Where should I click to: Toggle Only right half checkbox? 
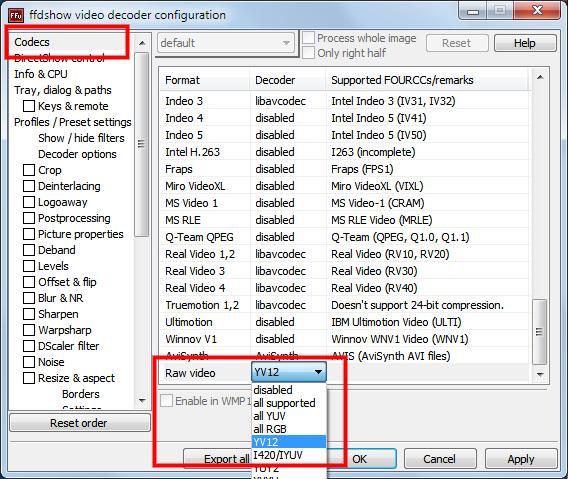[308, 53]
